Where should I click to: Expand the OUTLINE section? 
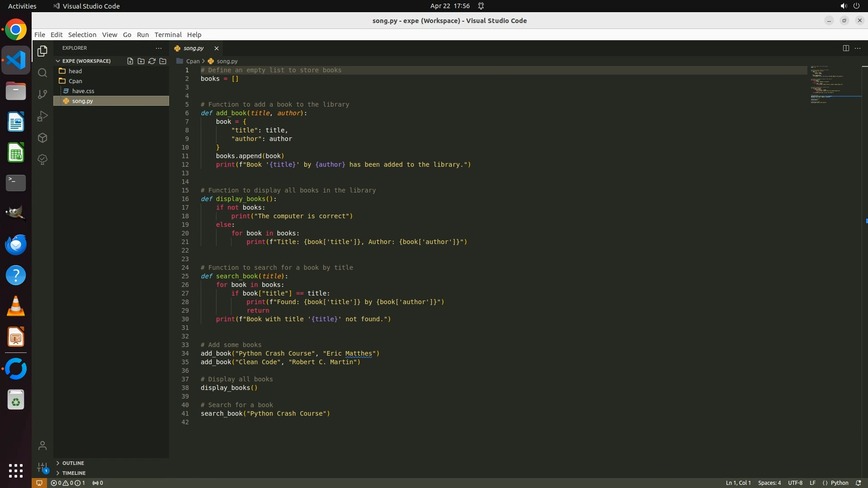pyautogui.click(x=73, y=463)
